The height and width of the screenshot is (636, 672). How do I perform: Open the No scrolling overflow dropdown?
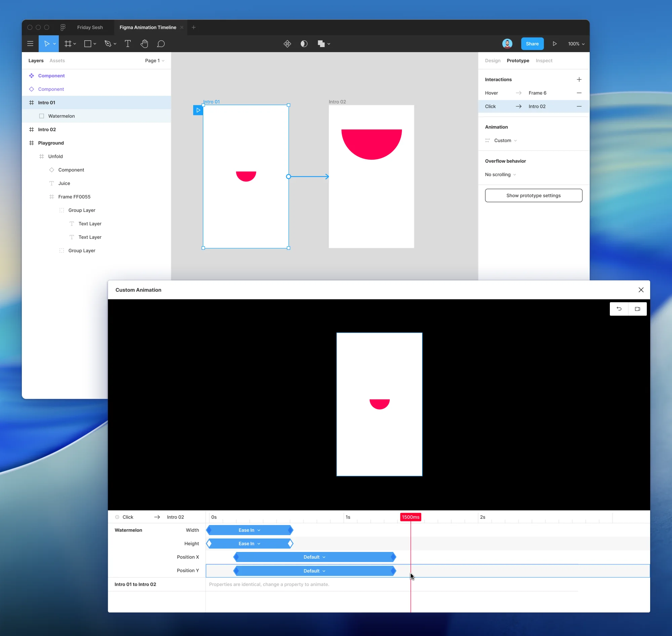point(500,174)
